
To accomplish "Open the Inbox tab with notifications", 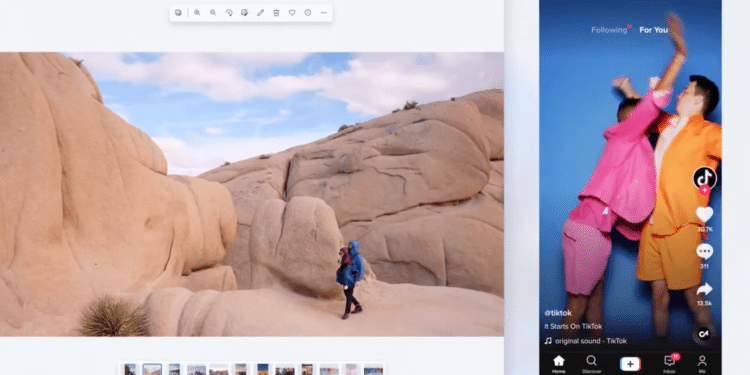I will tap(670, 364).
